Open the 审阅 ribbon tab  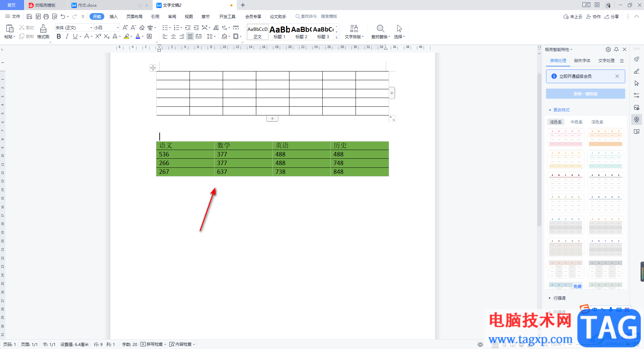pos(172,16)
